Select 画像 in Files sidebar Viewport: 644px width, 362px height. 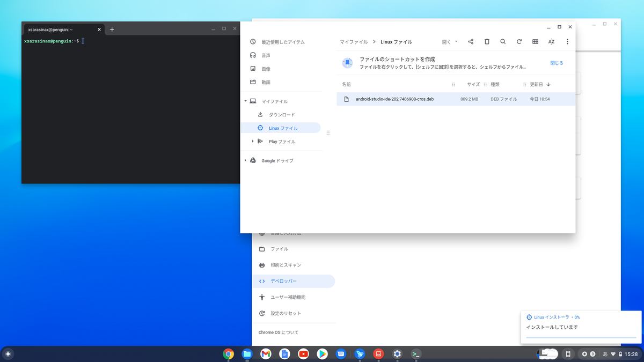[266, 69]
